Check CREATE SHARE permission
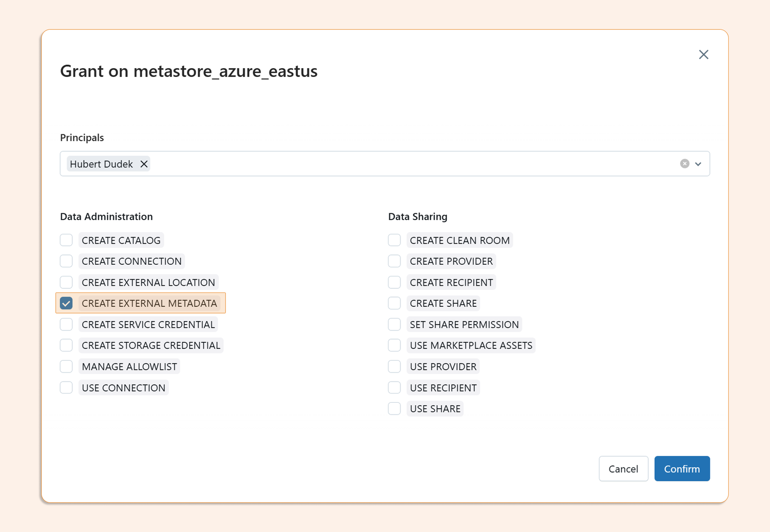This screenshot has width=770, height=532. click(394, 303)
